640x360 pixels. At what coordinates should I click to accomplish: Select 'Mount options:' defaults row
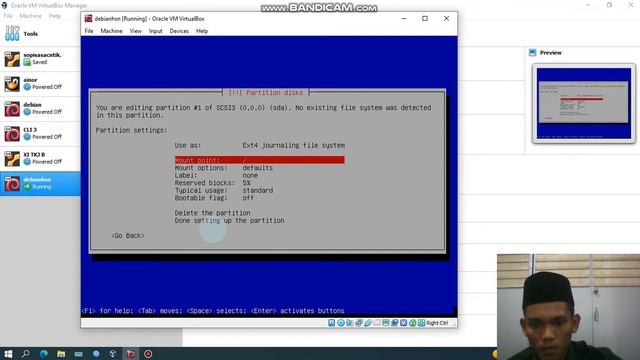point(224,168)
